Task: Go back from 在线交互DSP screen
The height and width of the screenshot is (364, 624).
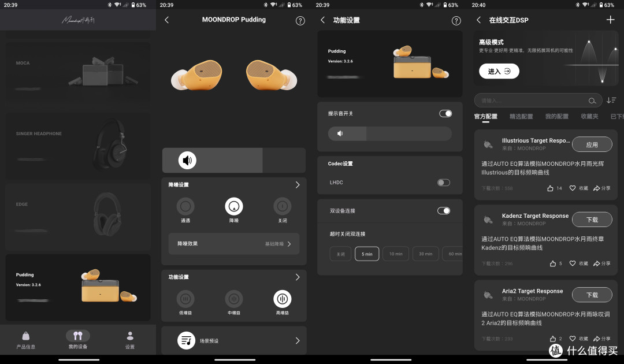Action: point(479,20)
